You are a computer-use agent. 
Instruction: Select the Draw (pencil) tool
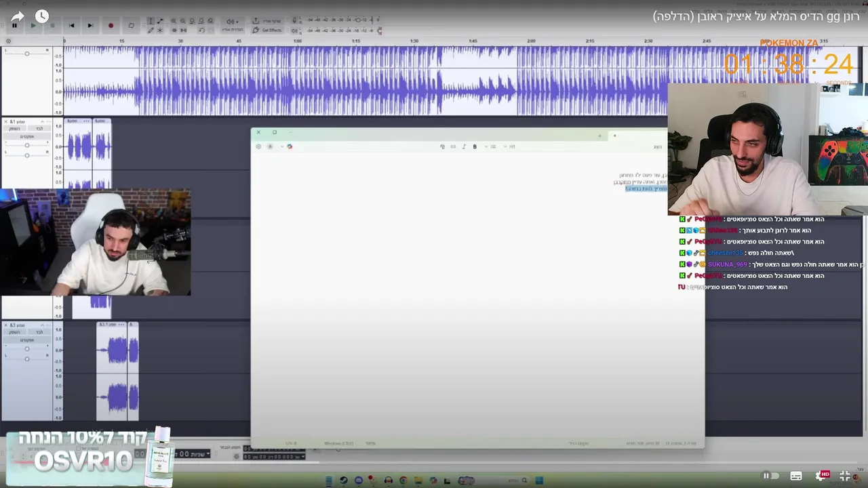(x=151, y=30)
